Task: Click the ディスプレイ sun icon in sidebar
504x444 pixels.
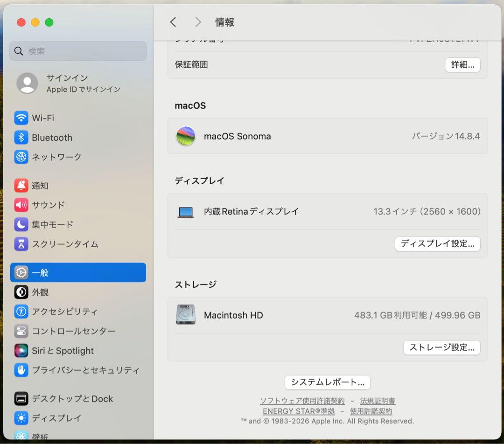Action: click(x=21, y=418)
